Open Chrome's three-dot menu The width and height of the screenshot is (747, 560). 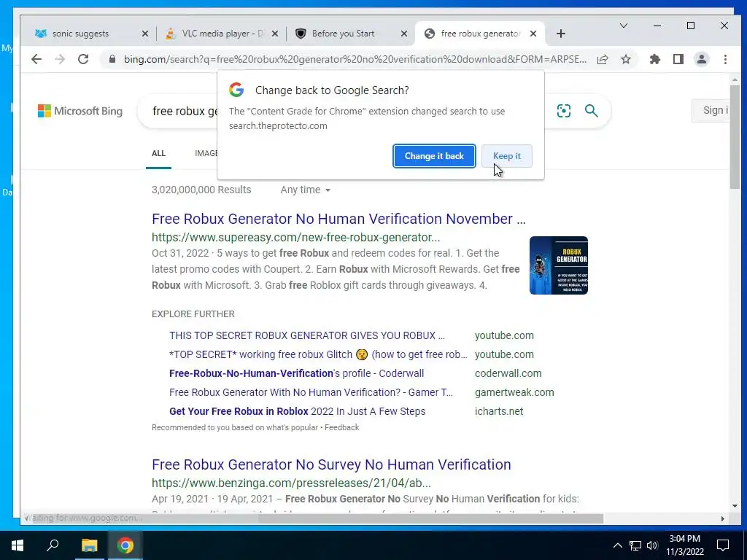click(725, 59)
